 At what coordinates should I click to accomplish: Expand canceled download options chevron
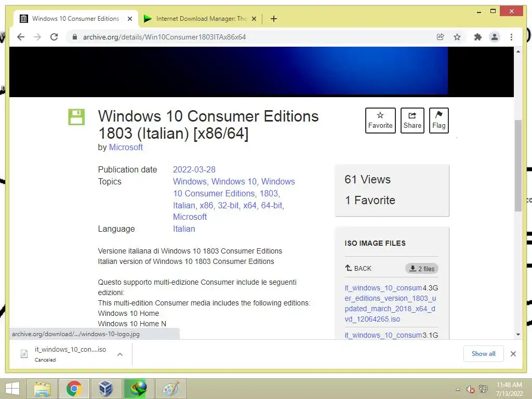[x=120, y=354]
